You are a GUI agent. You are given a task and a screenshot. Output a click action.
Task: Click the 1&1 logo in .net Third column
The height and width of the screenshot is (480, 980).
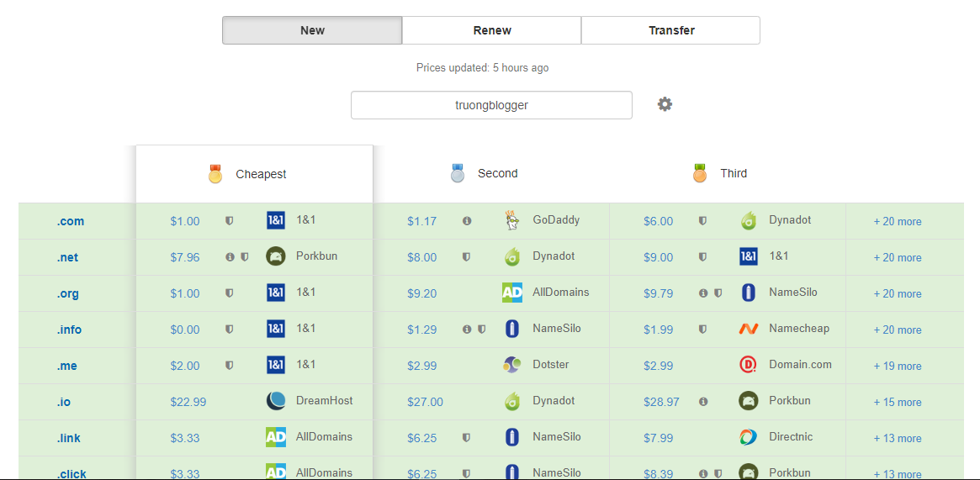coord(748,256)
